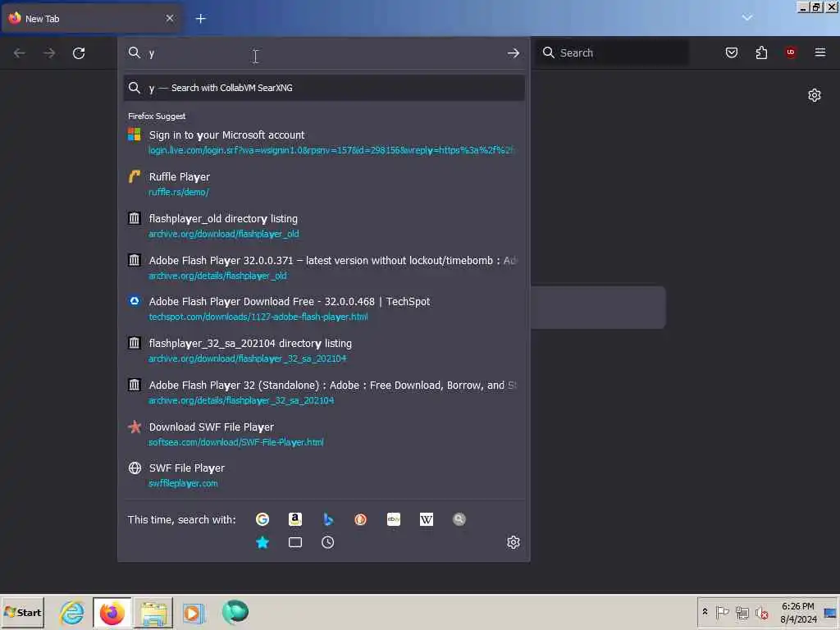The width and height of the screenshot is (840, 630).
Task: Open the swffileplayer.com suggestion
Action: 323,475
